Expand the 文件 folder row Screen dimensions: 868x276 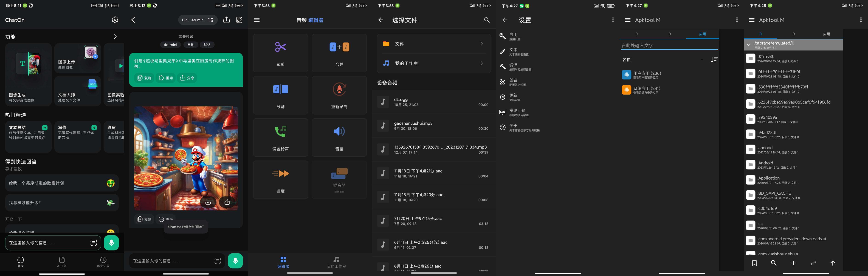click(434, 44)
